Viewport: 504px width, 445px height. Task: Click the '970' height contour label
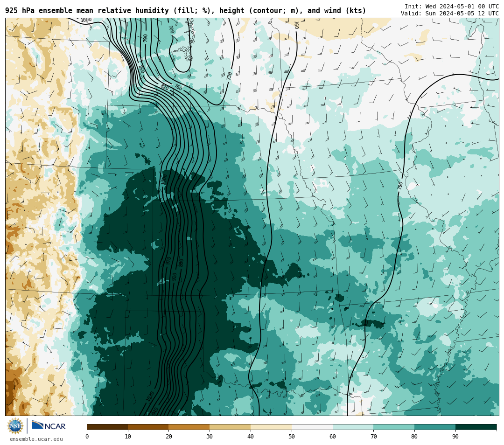tap(168, 261)
